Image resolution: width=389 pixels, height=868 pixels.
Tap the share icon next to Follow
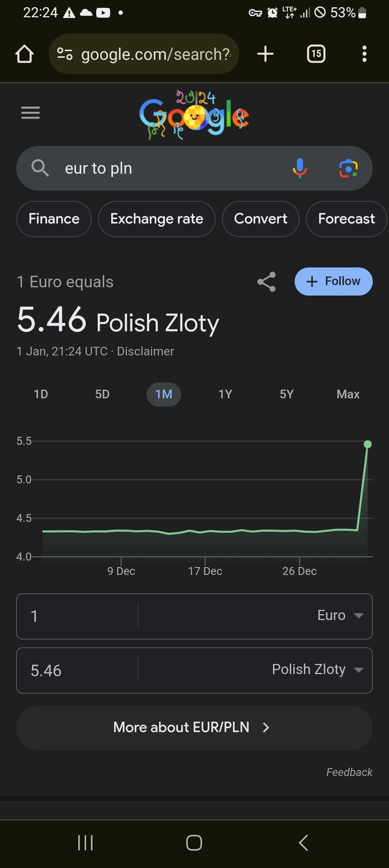267,281
